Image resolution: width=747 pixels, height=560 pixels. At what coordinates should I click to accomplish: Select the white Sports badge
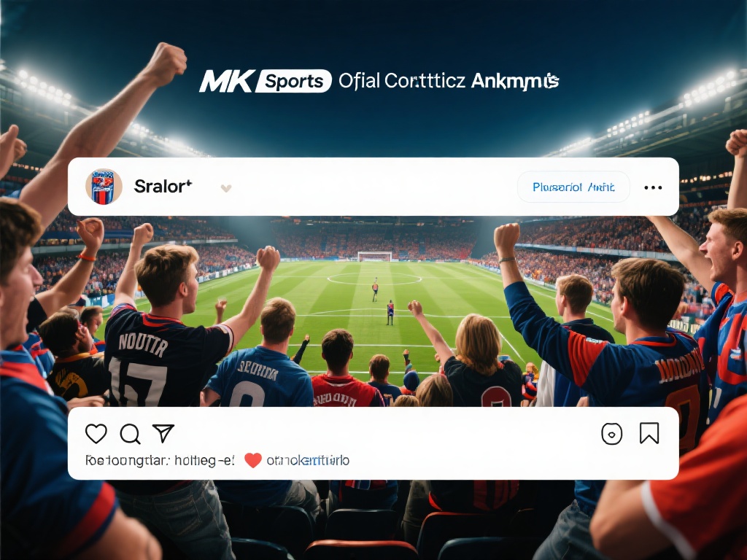(x=293, y=81)
